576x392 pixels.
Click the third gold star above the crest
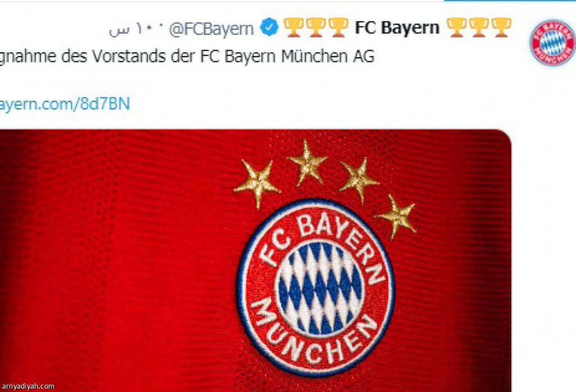tap(358, 179)
